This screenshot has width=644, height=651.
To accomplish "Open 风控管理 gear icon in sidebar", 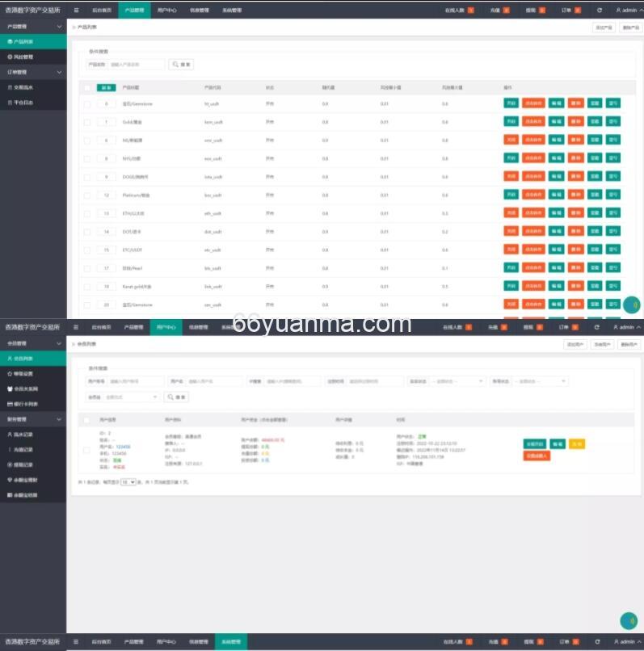I will click(x=9, y=57).
